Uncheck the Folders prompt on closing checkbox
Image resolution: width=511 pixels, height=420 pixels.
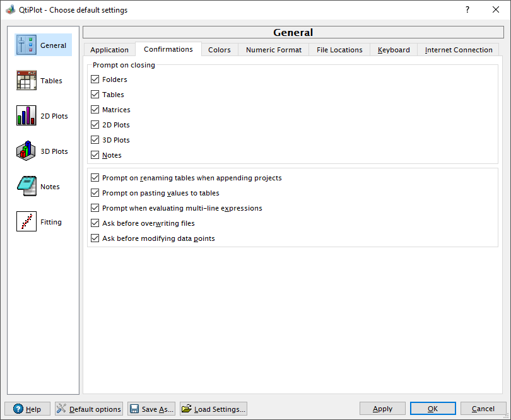click(95, 79)
